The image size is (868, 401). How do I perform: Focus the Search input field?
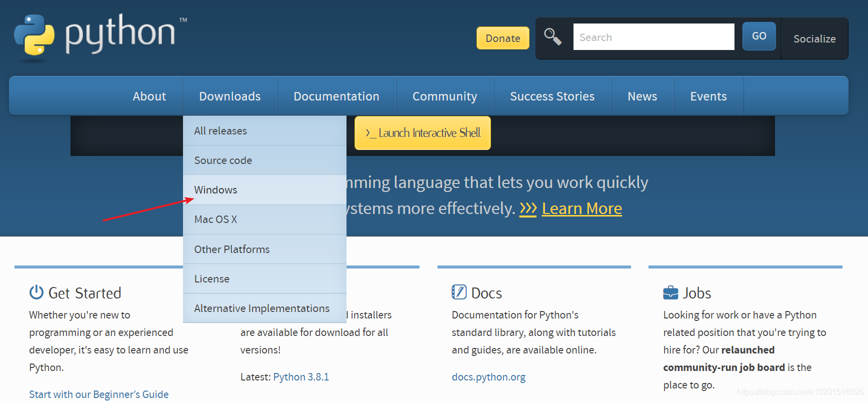tap(653, 37)
